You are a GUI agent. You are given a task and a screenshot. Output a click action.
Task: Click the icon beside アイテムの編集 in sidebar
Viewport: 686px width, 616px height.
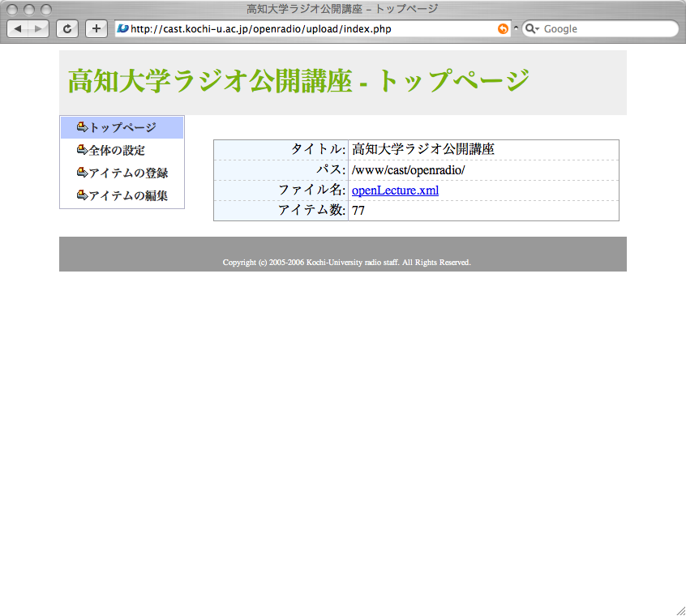coord(82,195)
